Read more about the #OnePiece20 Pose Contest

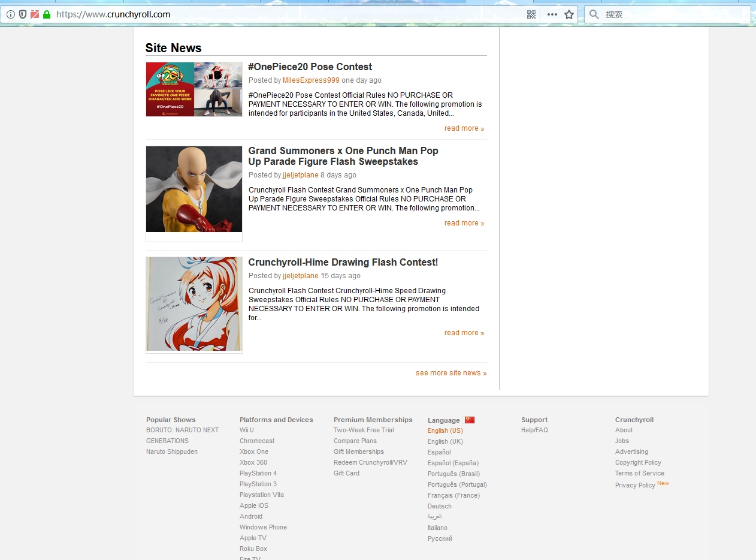[464, 128]
